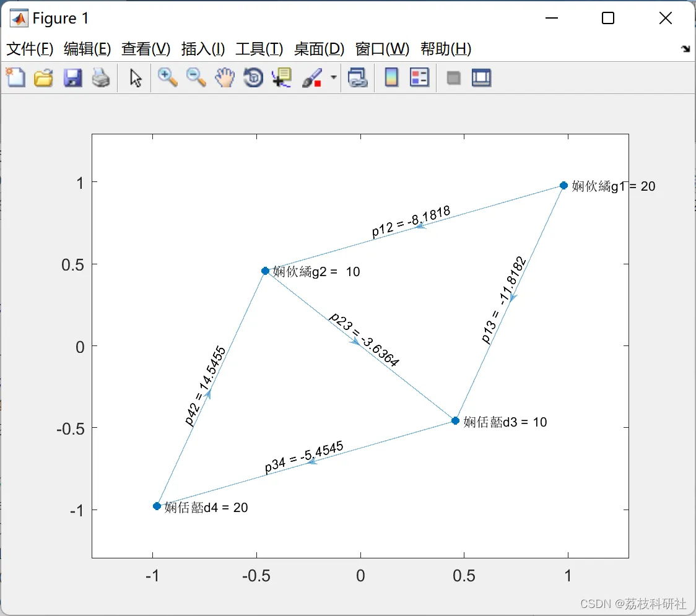Enable the Data Cursor tool
The image size is (696, 616).
tap(281, 77)
